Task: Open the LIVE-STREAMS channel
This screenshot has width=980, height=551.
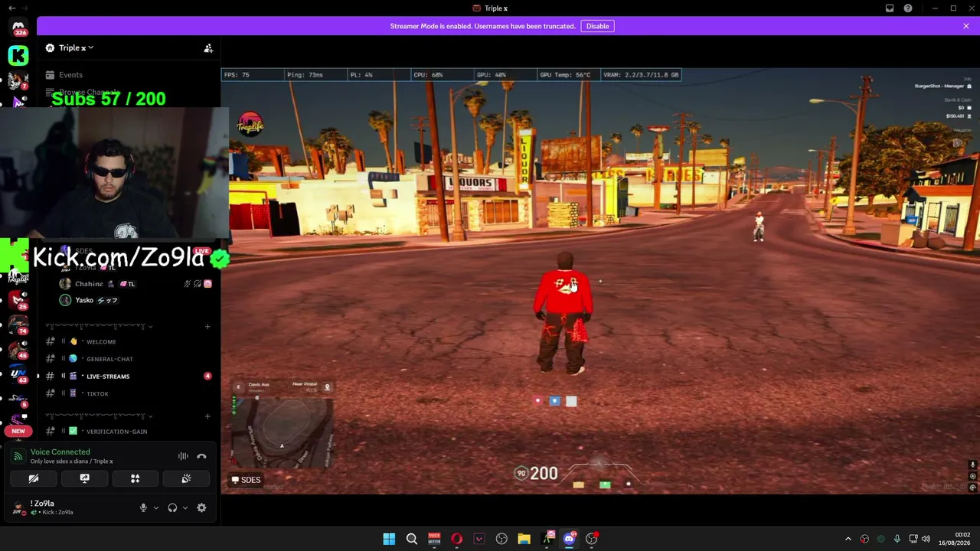Action: point(129,377)
